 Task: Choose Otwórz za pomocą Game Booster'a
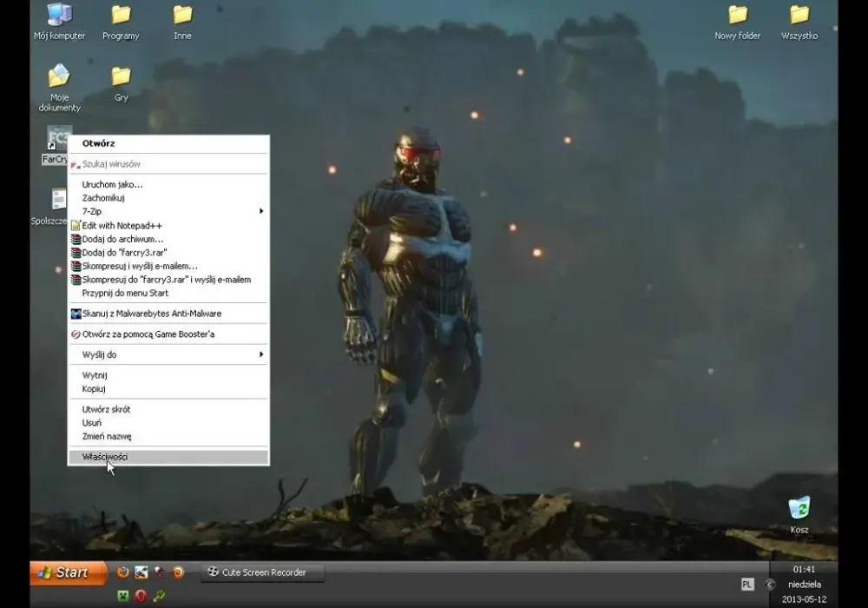coord(168,334)
